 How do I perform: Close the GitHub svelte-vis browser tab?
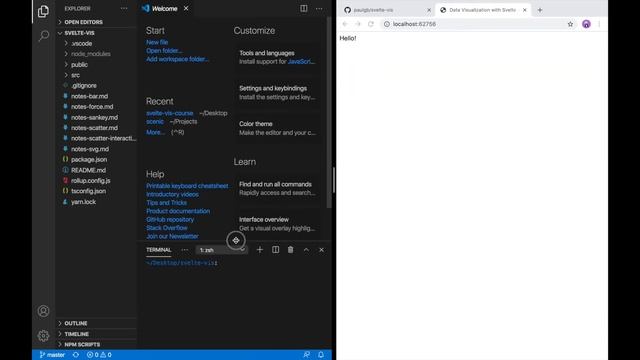pyautogui.click(x=429, y=10)
